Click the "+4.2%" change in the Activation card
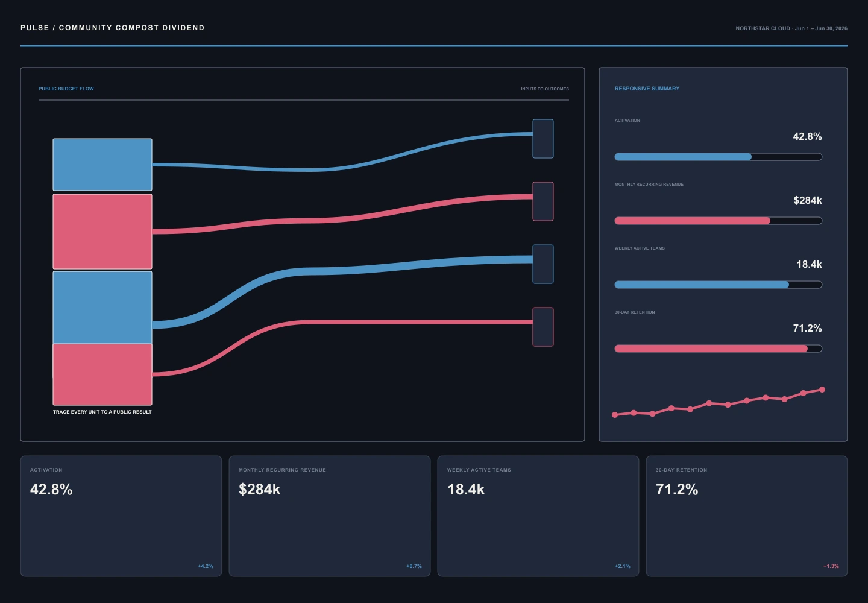 tap(206, 566)
